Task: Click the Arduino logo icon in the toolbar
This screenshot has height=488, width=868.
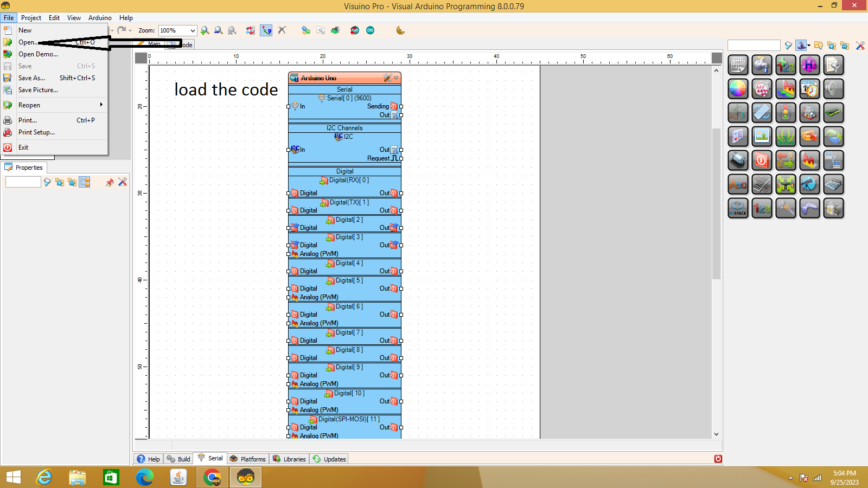Action: (x=370, y=30)
